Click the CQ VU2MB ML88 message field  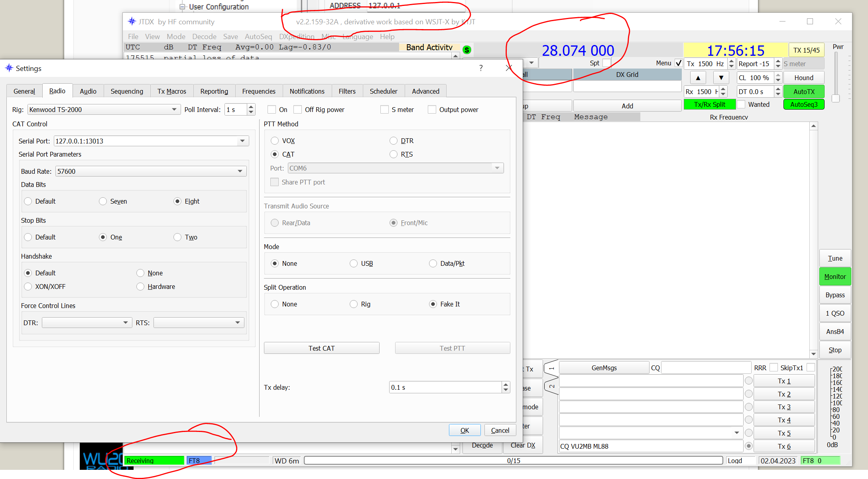click(651, 446)
